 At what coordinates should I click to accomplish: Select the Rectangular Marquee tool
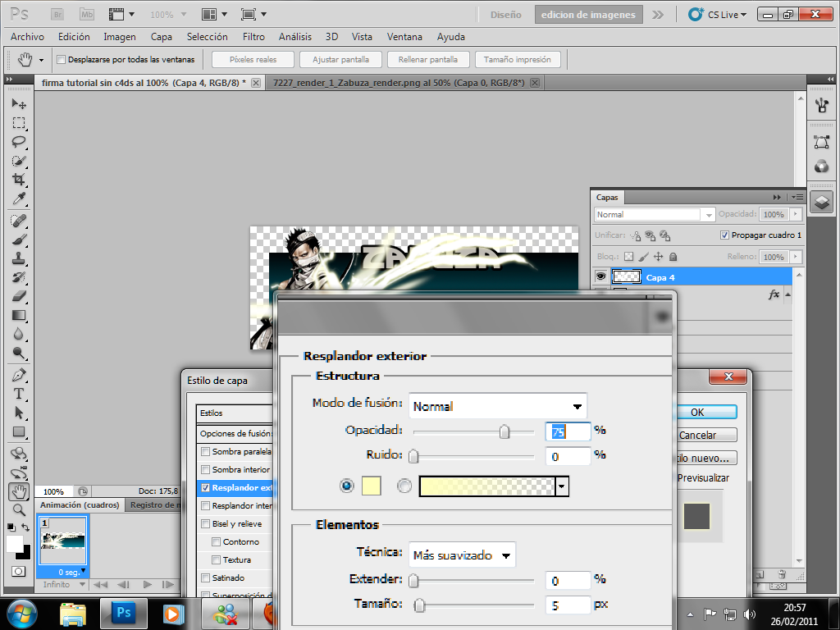point(19,123)
